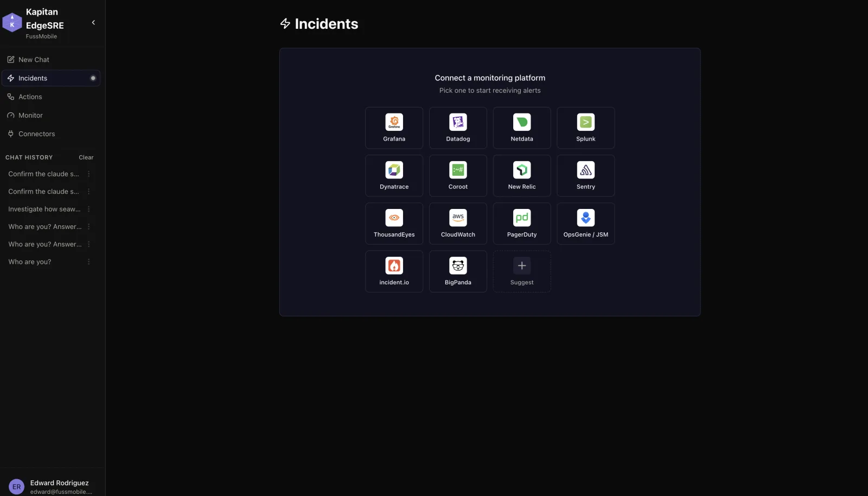
Task: Connect the Sentry integration
Action: (585, 175)
